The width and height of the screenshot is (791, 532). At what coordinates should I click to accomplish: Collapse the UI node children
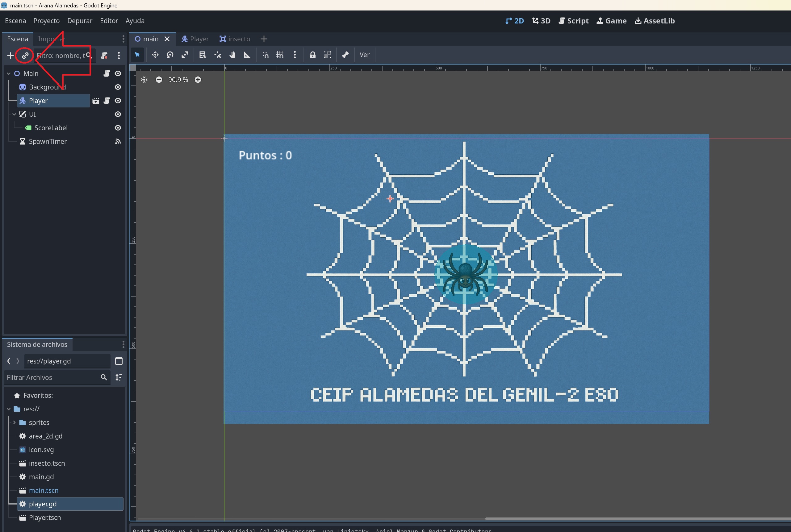tap(14, 114)
